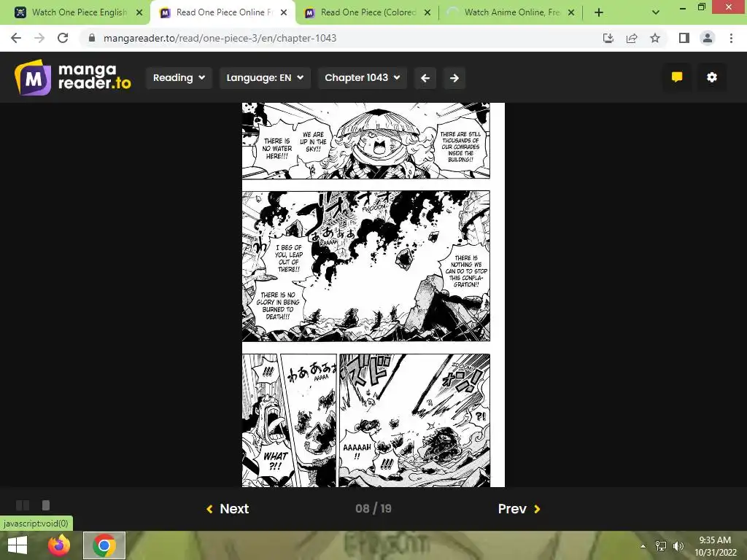Switch to Watch Anime Online tab
Screen dimensions: 747x560
click(512, 12)
